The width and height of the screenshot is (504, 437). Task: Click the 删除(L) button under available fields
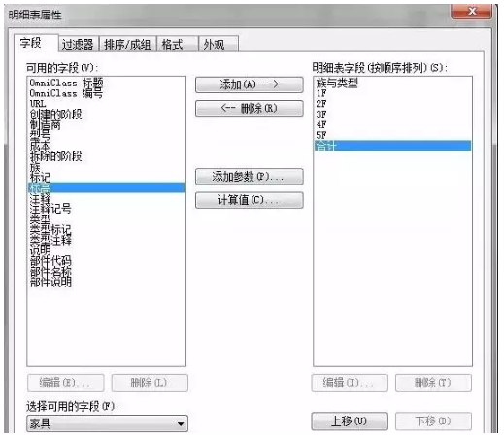pyautogui.click(x=150, y=383)
